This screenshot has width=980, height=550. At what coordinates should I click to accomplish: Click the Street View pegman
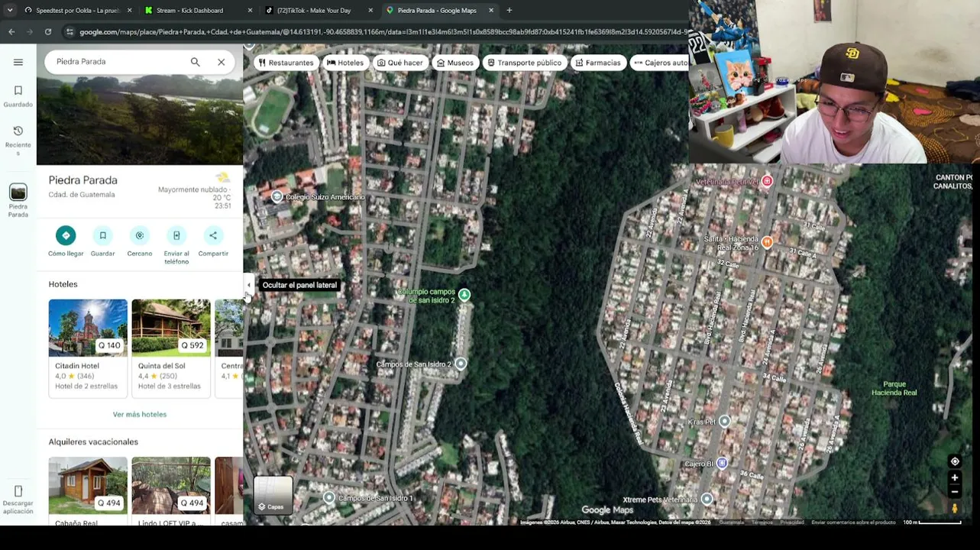click(x=954, y=508)
